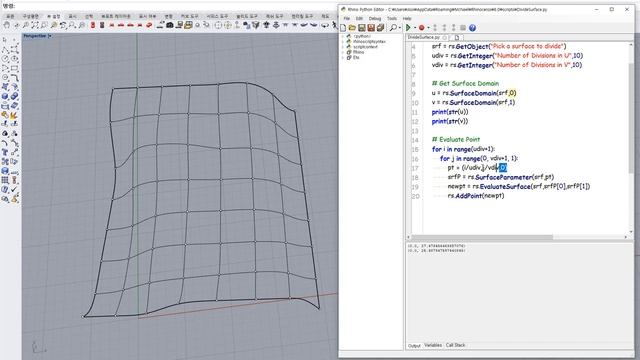Select the Polyline tool in left sidebar
This screenshot has height=360, width=640.
5,49
